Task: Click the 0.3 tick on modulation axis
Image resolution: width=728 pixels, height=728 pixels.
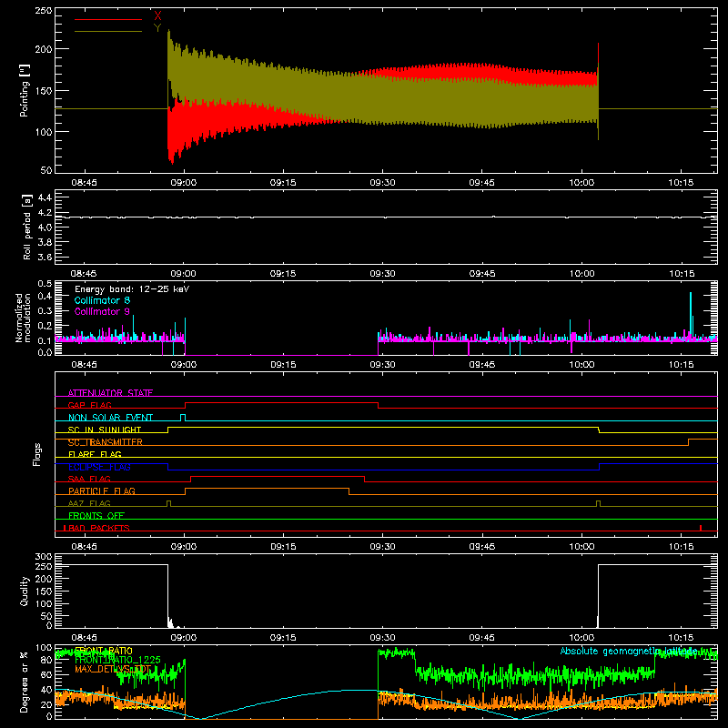Action: pyautogui.click(x=45, y=310)
